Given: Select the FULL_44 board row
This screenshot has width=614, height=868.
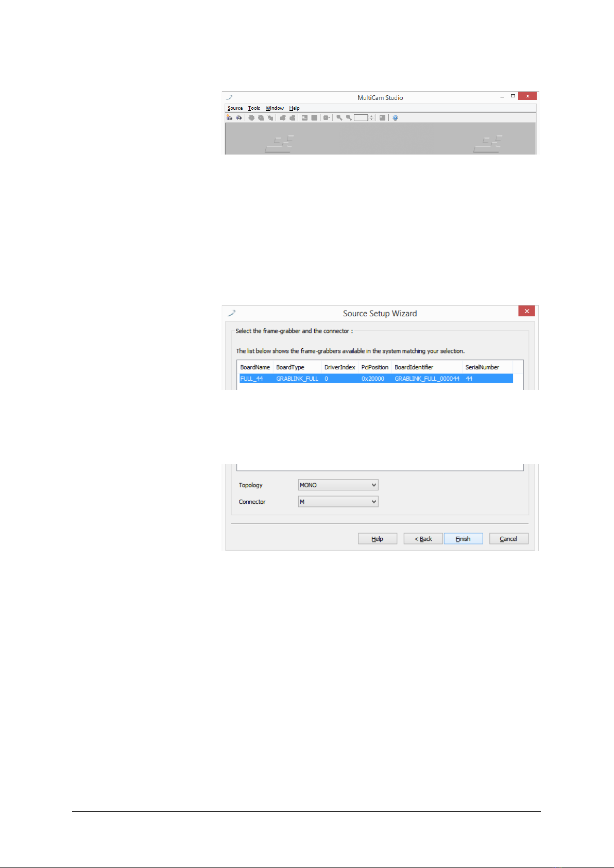Looking at the screenshot, I should click(376, 379).
